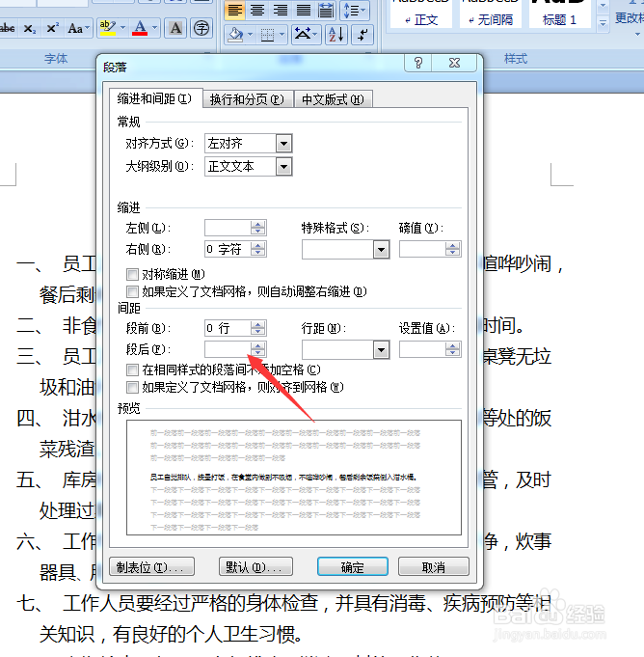Cancel dialog with 取消 button
Screen dimensions: 644x657
(x=434, y=567)
